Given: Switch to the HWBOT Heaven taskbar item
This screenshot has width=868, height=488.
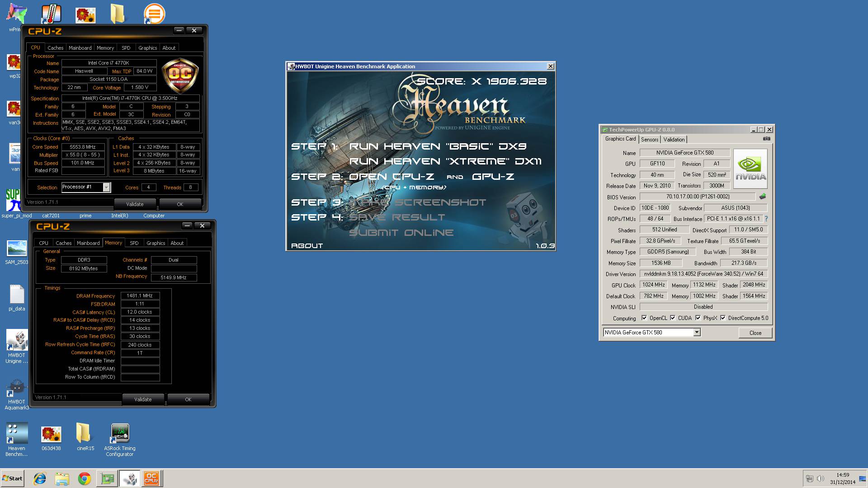Looking at the screenshot, I should point(130,479).
